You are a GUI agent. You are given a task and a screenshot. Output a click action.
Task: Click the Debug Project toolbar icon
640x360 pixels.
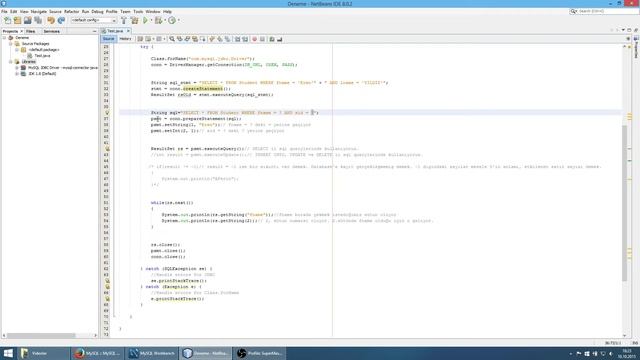pyautogui.click(x=158, y=20)
